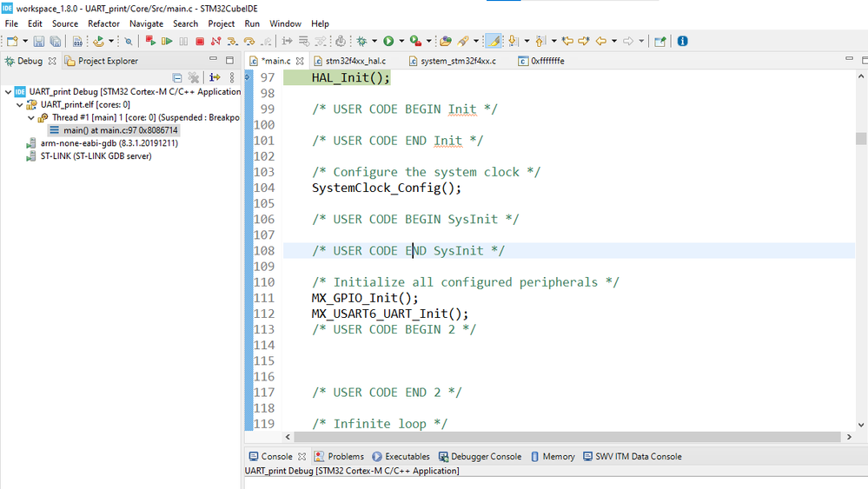Collapse All icon in Debug view
868x489 pixels.
tap(177, 77)
